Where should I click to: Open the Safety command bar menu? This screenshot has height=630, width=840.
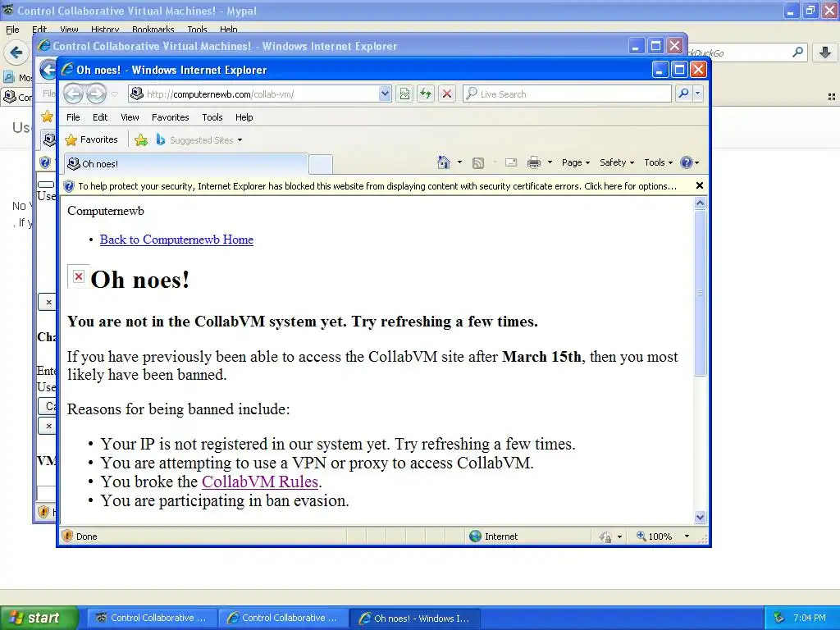(x=617, y=162)
